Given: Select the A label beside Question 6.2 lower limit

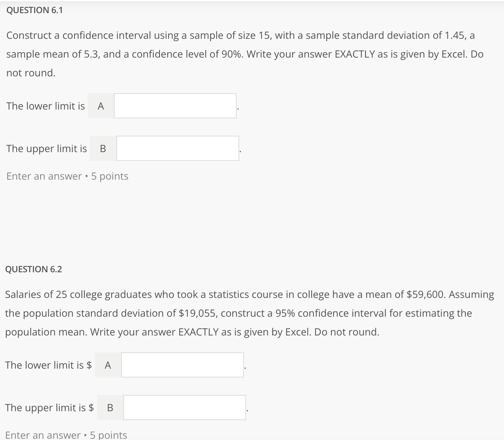Looking at the screenshot, I should 108,365.
